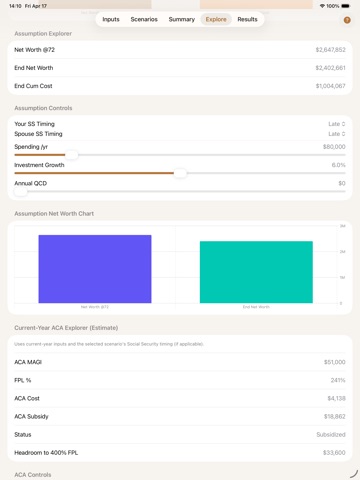The width and height of the screenshot is (360, 480).
Task: Click the Headroom to 400% FPL value $33,600
Action: [x=334, y=453]
